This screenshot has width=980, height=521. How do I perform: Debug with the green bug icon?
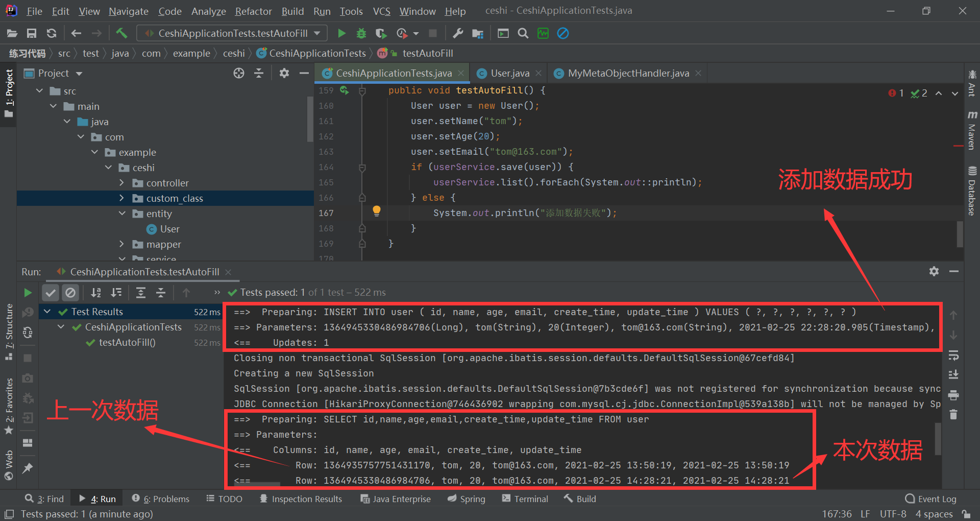(x=361, y=33)
